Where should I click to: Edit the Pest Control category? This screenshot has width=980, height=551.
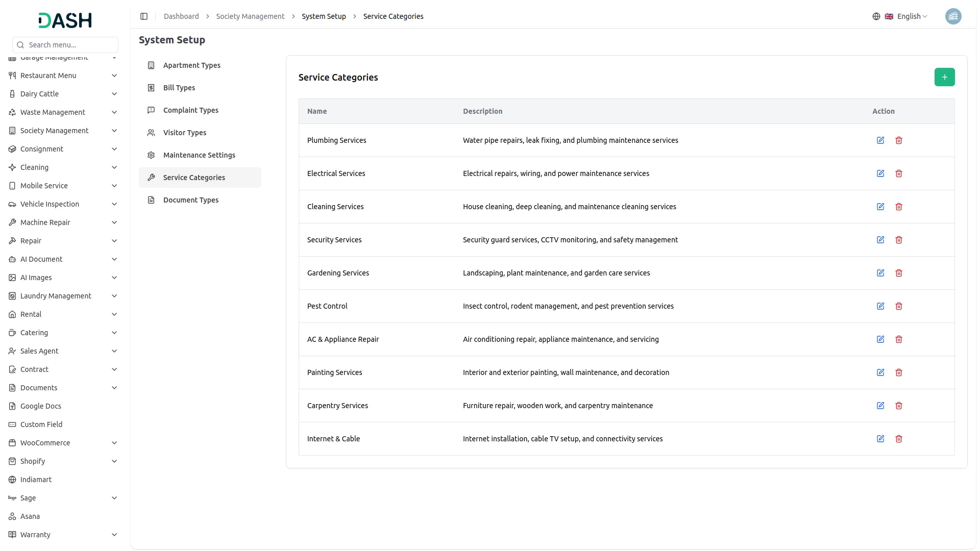880,306
